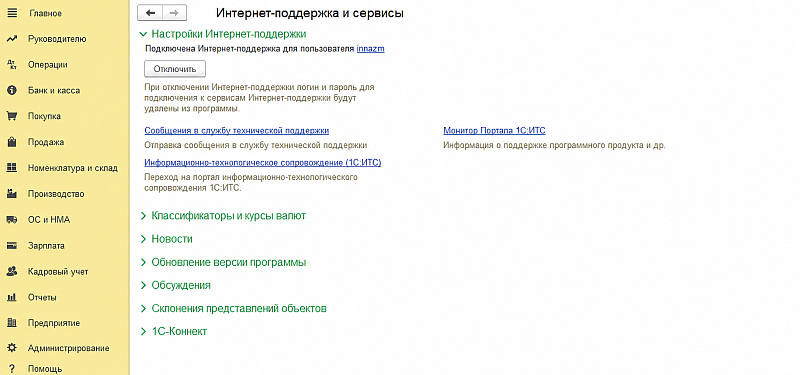
Task: Click the building icon beside Предприятие
Action: [12, 323]
